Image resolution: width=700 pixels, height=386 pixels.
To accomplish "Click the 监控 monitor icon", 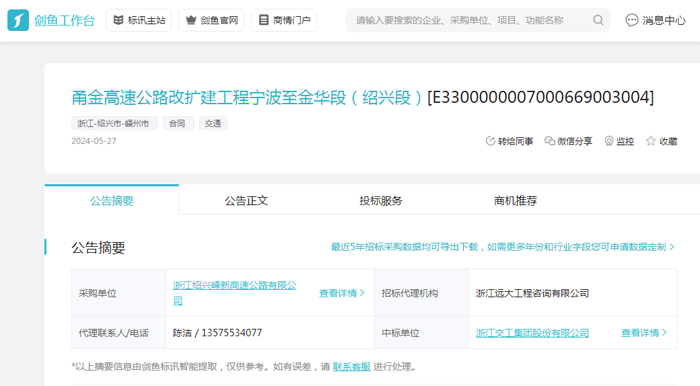I will tap(609, 141).
